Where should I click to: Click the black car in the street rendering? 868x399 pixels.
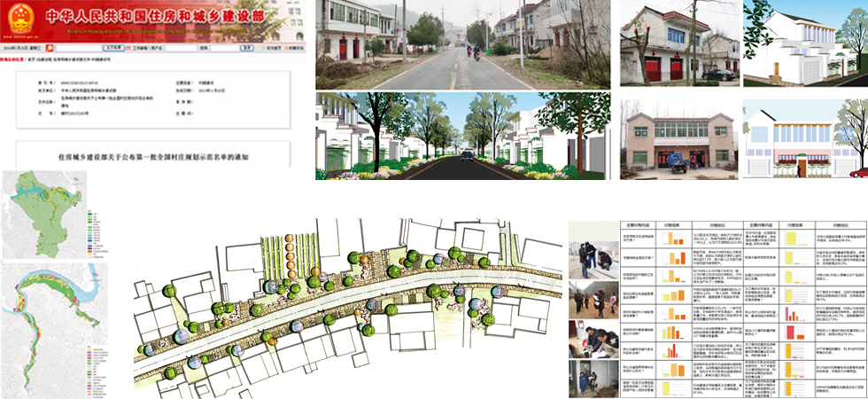[x=467, y=155]
